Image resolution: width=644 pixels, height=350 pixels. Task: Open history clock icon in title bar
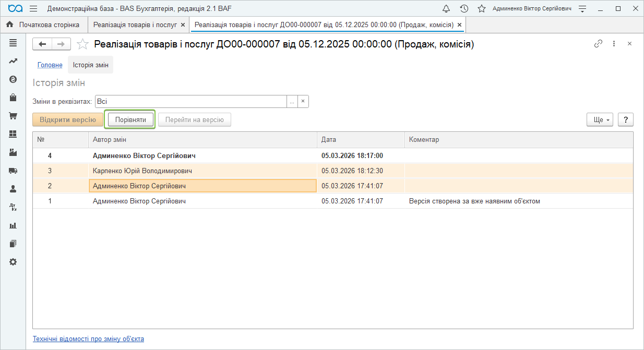tap(464, 8)
